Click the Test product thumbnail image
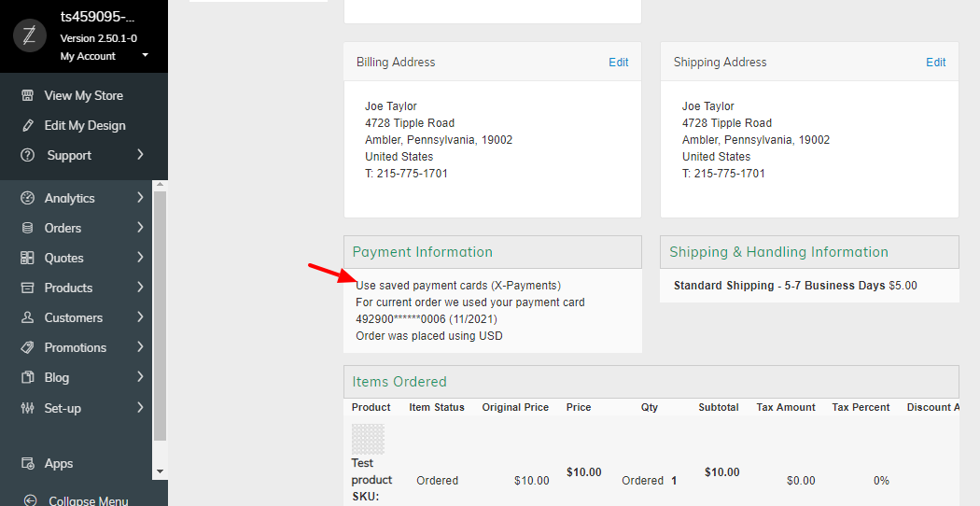980x506 pixels. [368, 439]
